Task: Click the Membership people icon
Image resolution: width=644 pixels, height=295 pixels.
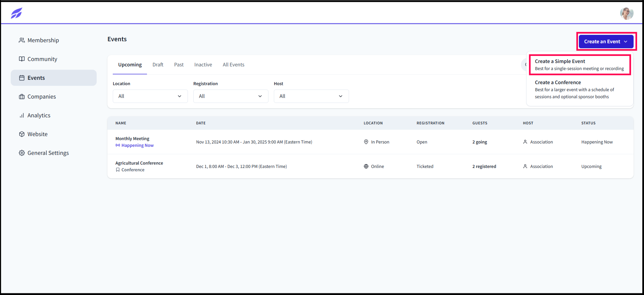Action: pos(22,40)
